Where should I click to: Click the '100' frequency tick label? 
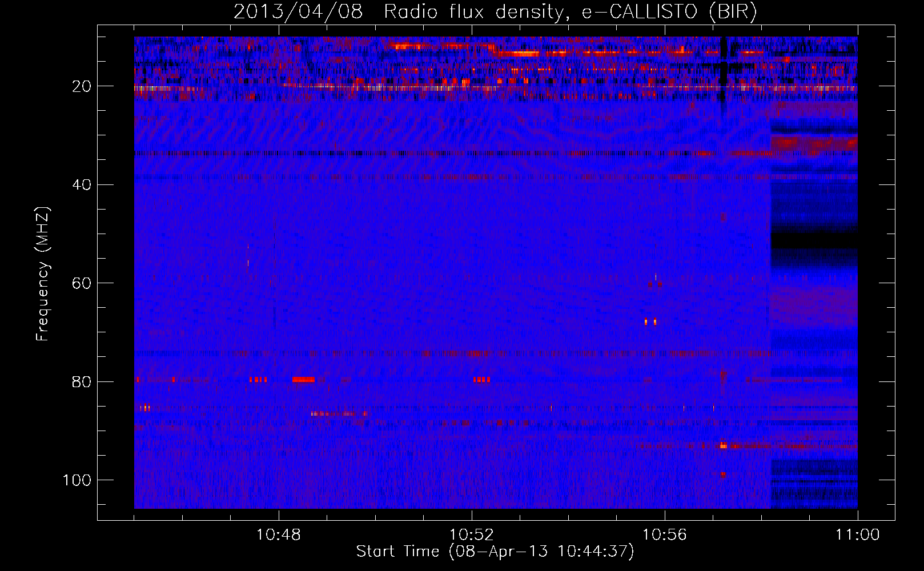click(77, 480)
